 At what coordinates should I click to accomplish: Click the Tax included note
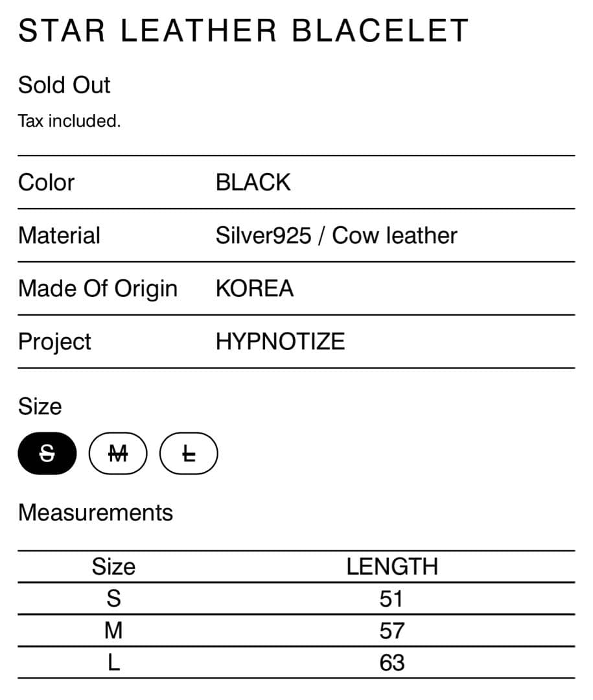69,121
